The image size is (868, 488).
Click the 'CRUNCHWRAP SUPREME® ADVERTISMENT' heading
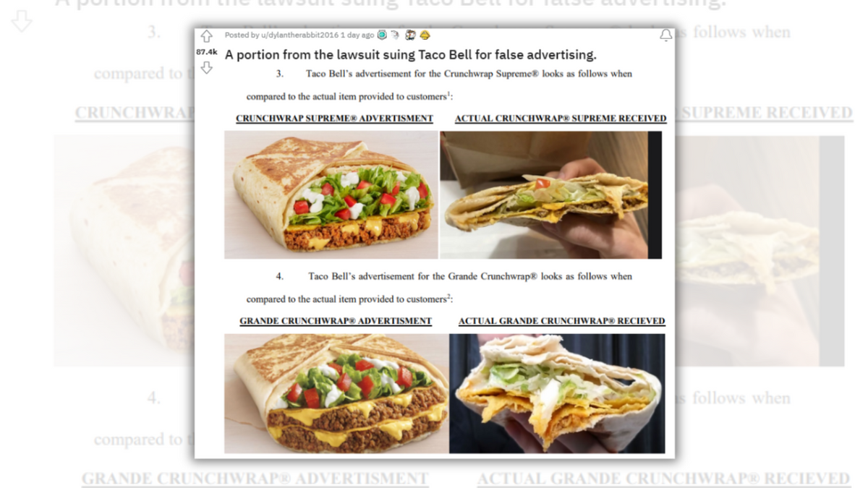coord(334,119)
